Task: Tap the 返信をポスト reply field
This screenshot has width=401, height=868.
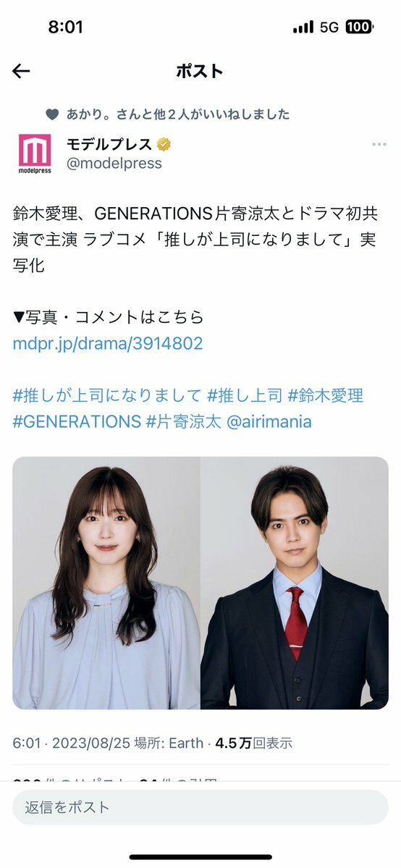Action: coord(200,807)
